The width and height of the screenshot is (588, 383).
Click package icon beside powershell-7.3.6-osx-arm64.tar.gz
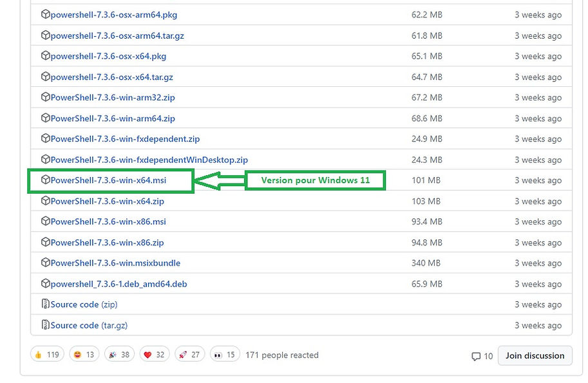click(x=45, y=35)
